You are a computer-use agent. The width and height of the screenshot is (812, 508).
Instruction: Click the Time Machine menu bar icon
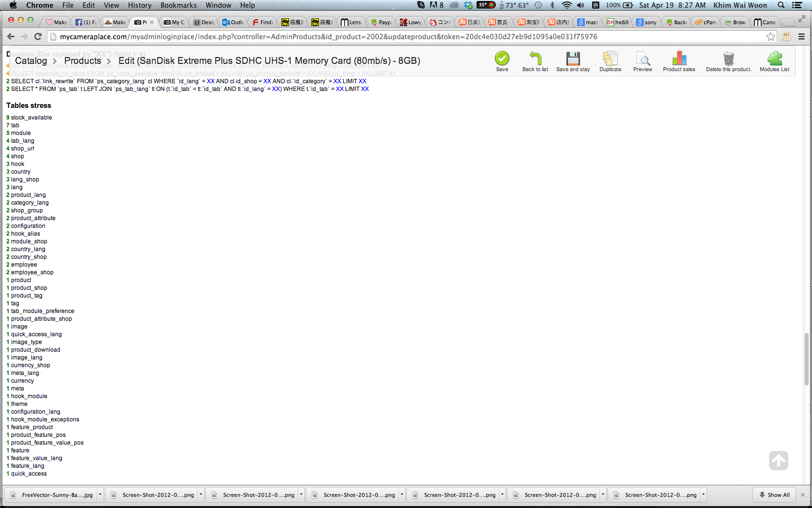538,5
